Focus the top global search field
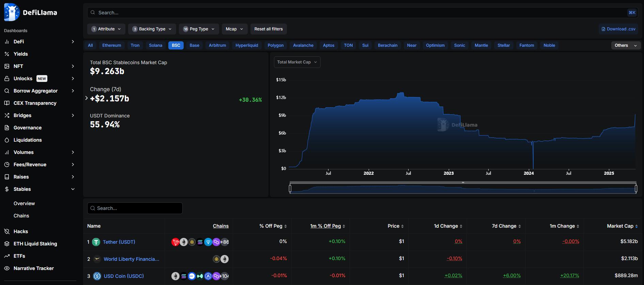Viewport: 644px width, 285px height. pyautogui.click(x=363, y=13)
